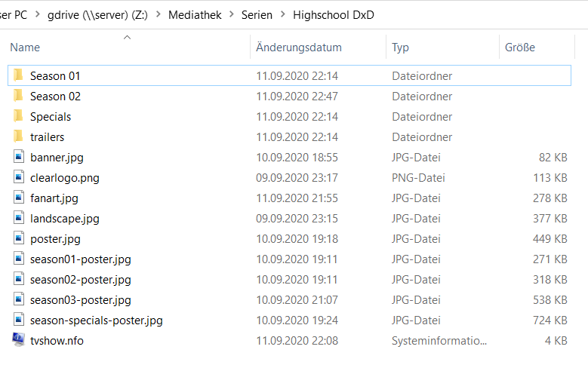588x368 pixels.
Task: Sort by the Größe column header
Action: tap(519, 48)
